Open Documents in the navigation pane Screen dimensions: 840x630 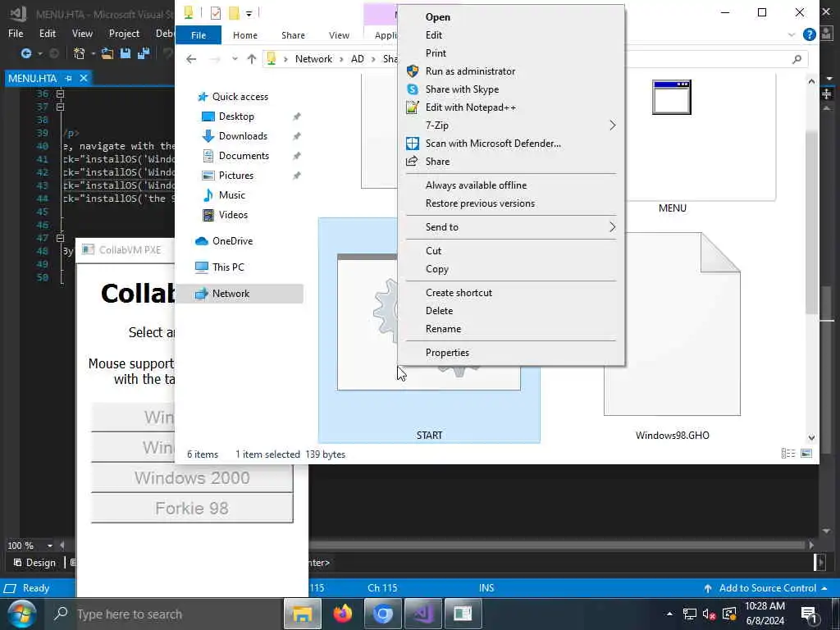pyautogui.click(x=244, y=156)
